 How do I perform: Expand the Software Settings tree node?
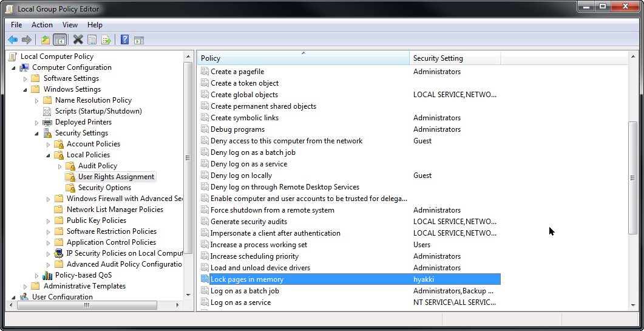[25, 78]
